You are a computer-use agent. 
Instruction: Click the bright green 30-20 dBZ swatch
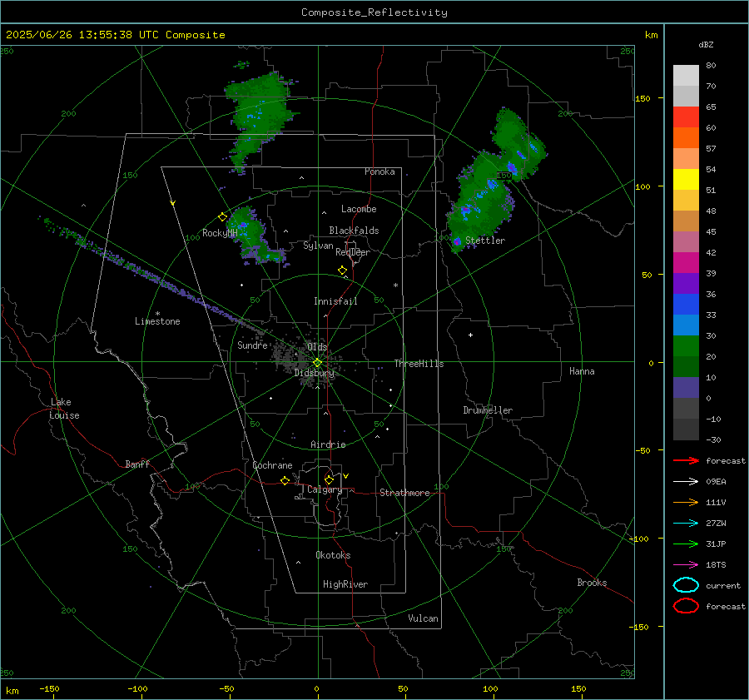click(x=686, y=346)
